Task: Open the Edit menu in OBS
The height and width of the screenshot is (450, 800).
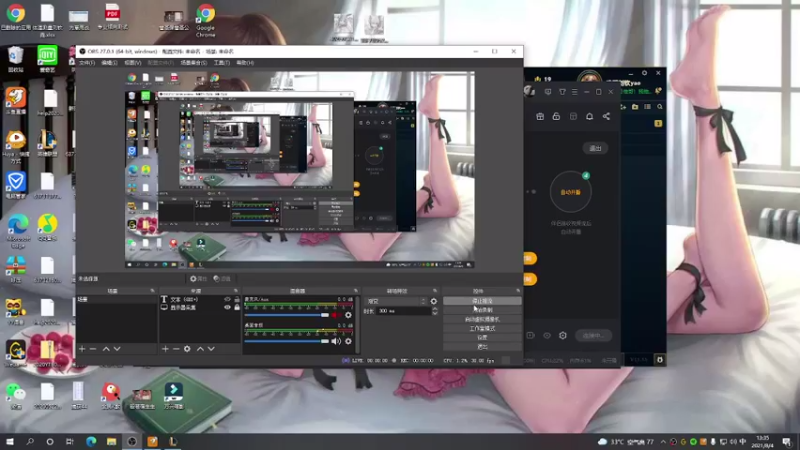Action: [109, 63]
